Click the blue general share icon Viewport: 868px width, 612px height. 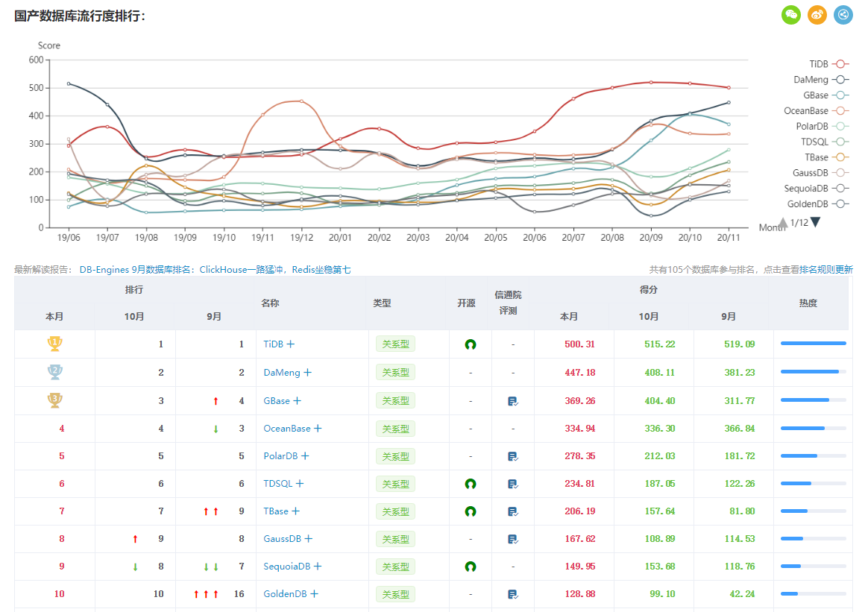point(843,15)
